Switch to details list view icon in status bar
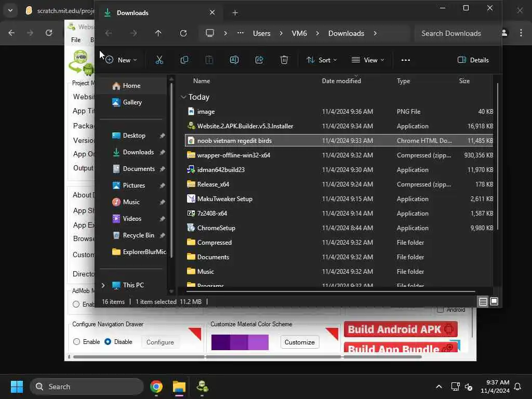 483,301
